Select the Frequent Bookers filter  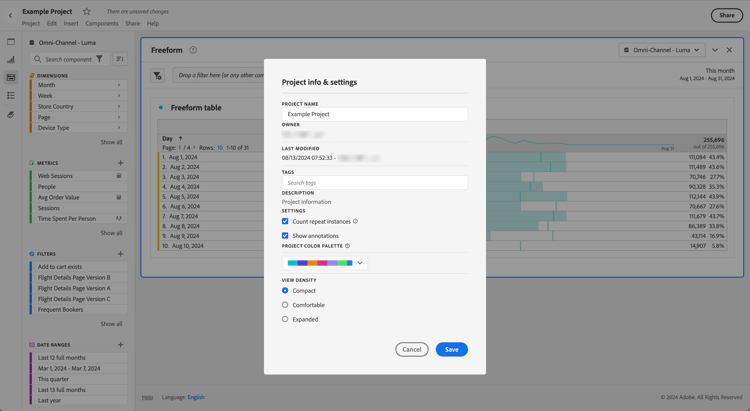click(x=78, y=310)
